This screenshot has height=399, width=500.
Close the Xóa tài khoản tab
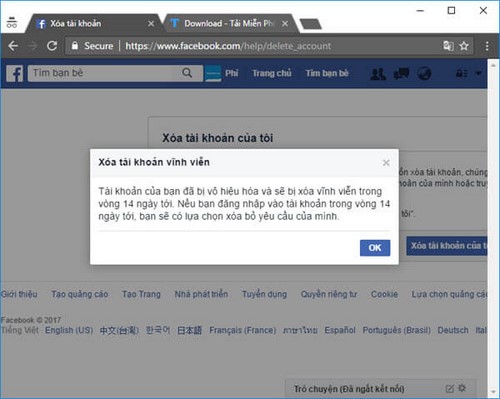pos(151,24)
